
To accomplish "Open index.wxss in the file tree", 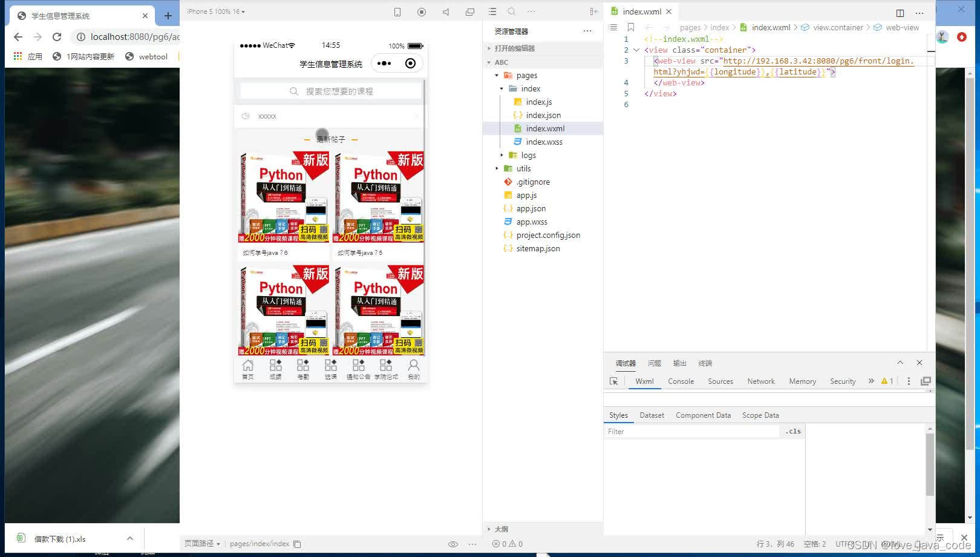I will [544, 142].
